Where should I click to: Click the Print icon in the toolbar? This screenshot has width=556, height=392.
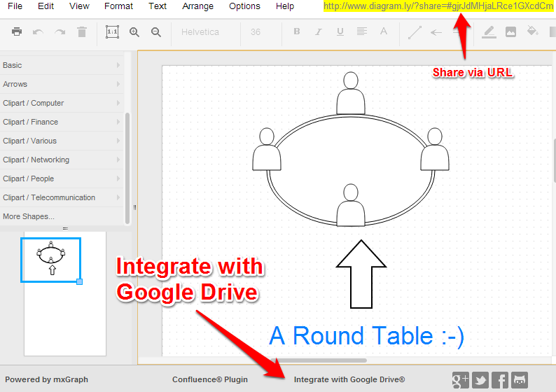click(17, 32)
